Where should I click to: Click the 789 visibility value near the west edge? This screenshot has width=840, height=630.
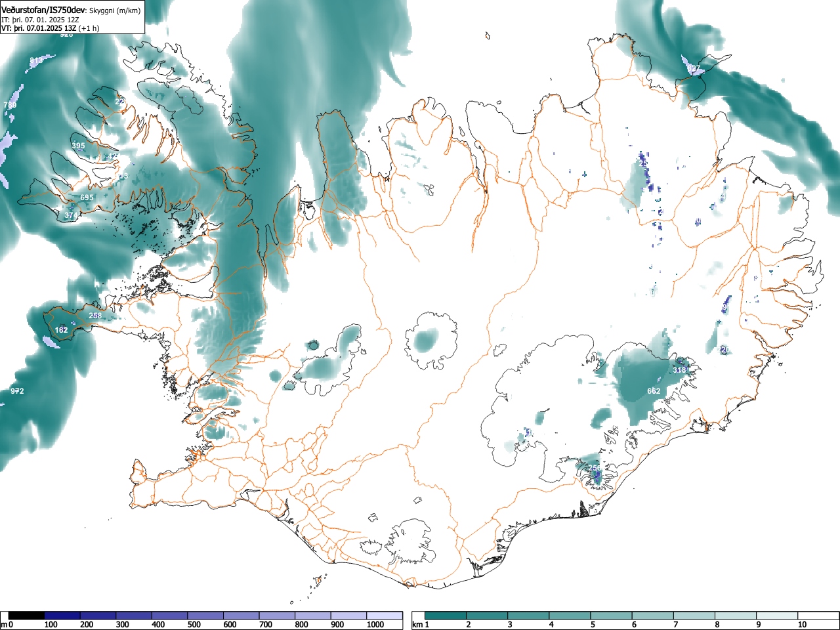(x=10, y=105)
